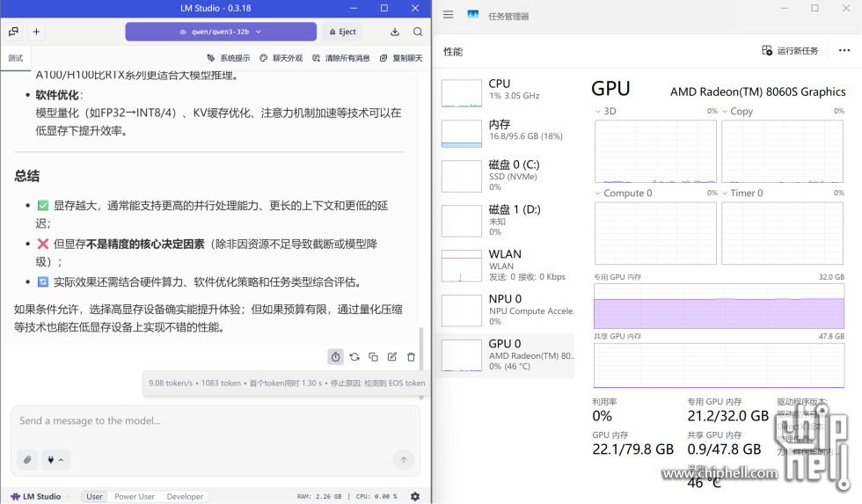This screenshot has width=862, height=504.
Task: Click the '0.9/47.8 GB' shared memory value
Action: (724, 449)
